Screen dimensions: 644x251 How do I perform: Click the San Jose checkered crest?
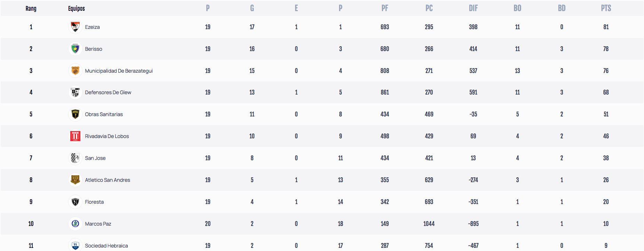coord(75,158)
